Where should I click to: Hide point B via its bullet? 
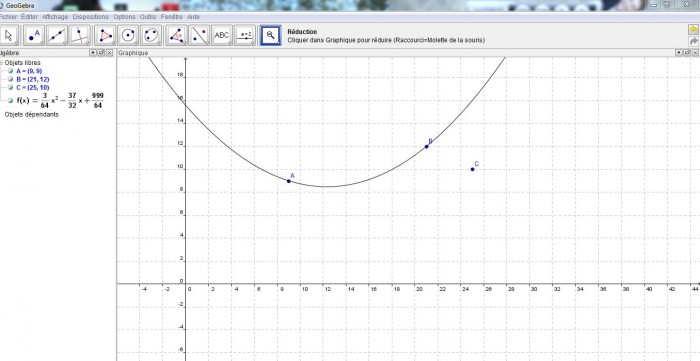click(x=10, y=79)
